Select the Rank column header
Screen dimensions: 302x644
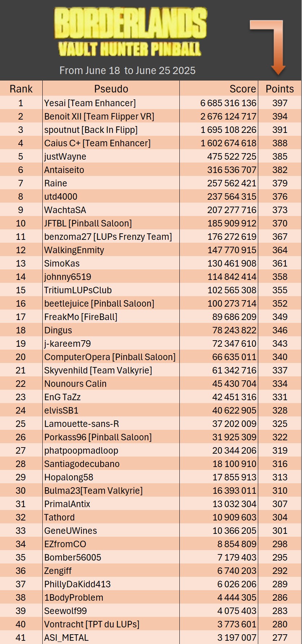coord(21,89)
